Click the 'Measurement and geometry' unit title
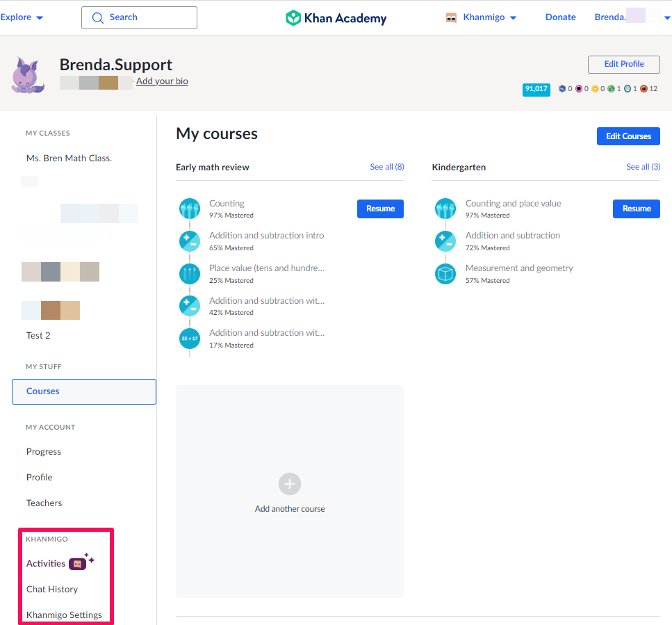Screen dimensions: 672x625 click(519, 268)
